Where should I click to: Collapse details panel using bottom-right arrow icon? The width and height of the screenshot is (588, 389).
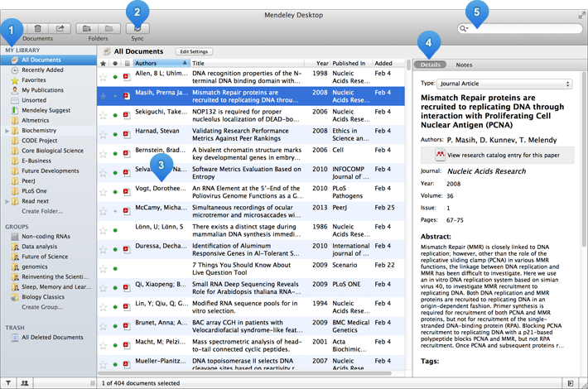[571, 383]
